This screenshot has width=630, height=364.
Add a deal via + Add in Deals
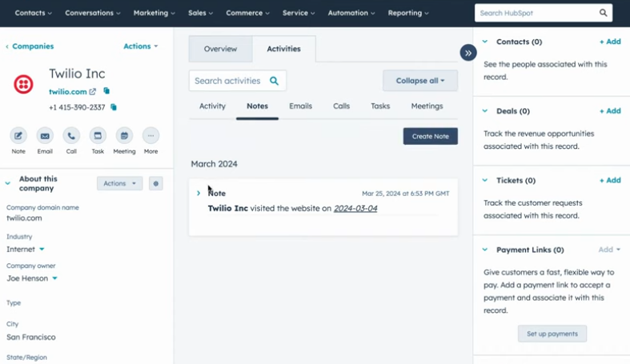click(x=610, y=111)
